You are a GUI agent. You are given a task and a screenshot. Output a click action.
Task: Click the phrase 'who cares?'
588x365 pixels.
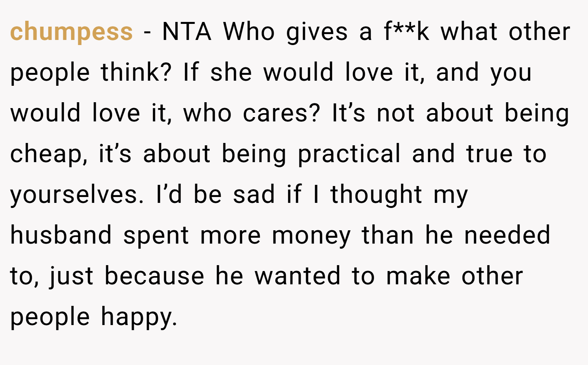[x=252, y=113]
